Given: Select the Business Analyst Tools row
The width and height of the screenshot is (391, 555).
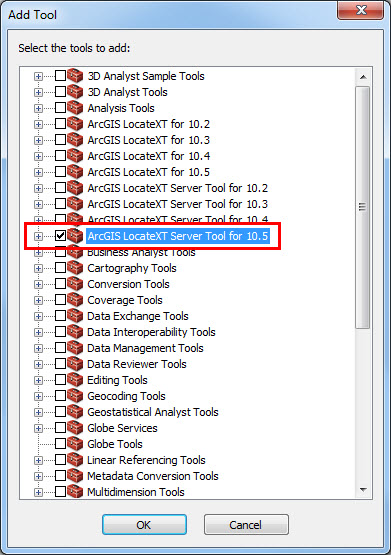Looking at the screenshot, I should (x=142, y=252).
